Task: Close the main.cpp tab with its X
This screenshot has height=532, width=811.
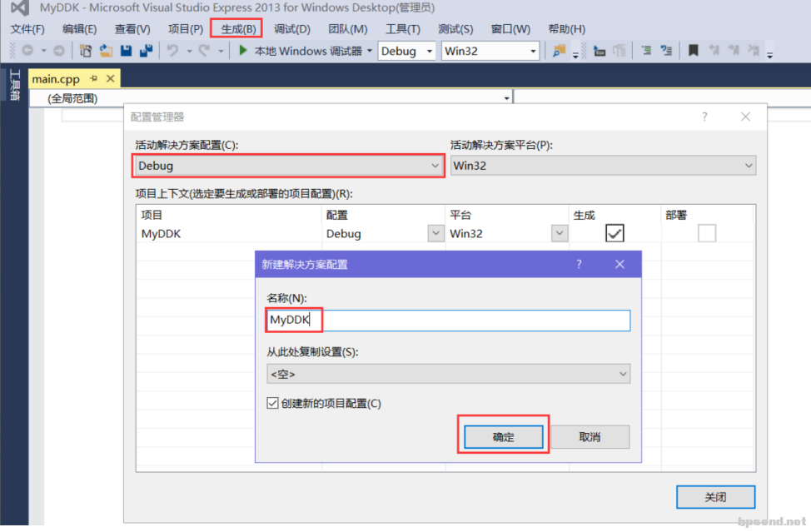Action: pos(110,78)
